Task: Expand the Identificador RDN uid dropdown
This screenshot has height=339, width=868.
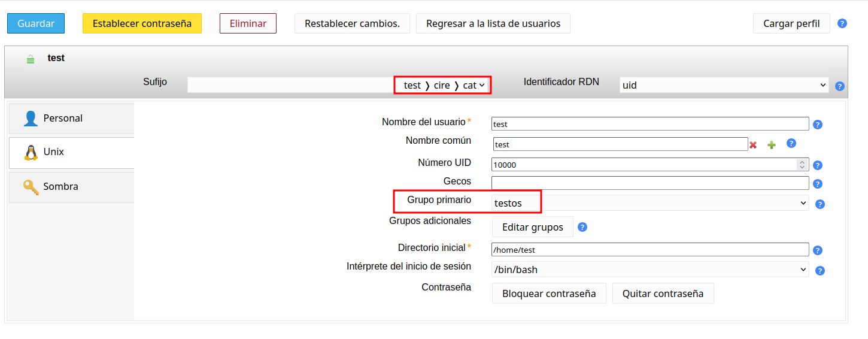Action: click(724, 85)
